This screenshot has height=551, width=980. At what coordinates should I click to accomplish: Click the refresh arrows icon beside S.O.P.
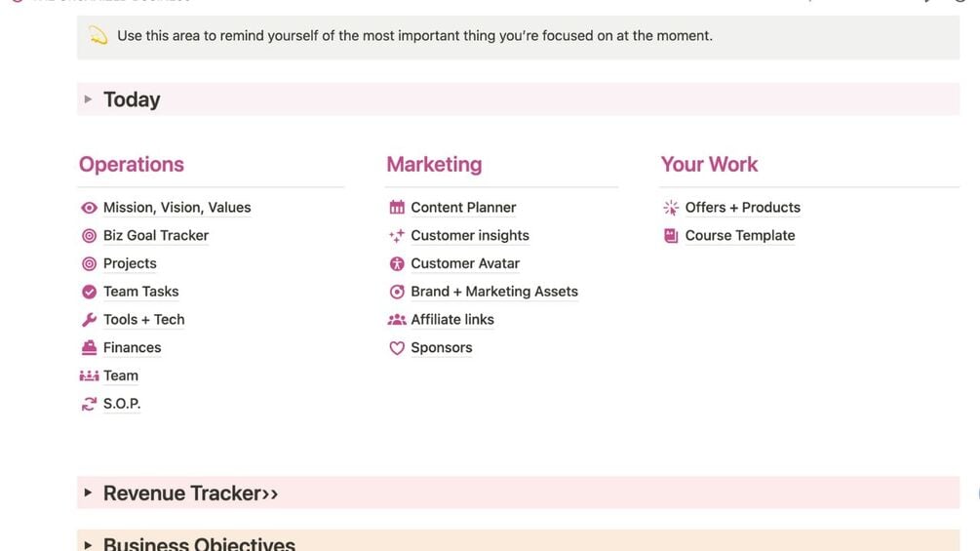89,404
